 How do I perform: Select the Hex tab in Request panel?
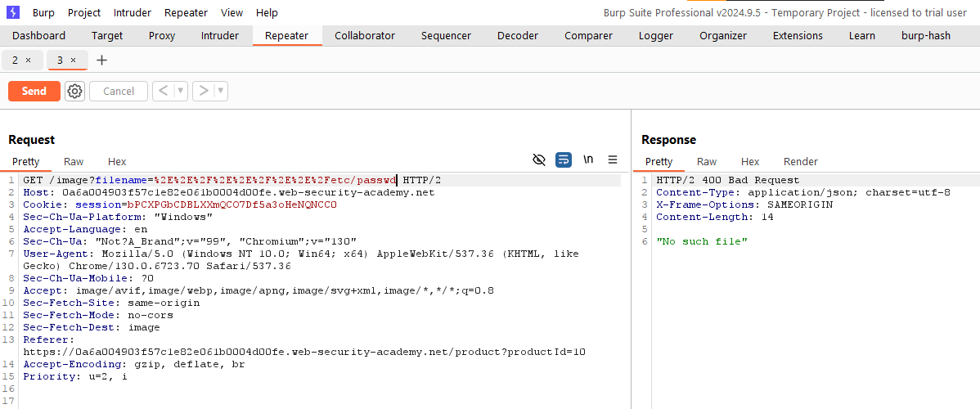click(117, 161)
